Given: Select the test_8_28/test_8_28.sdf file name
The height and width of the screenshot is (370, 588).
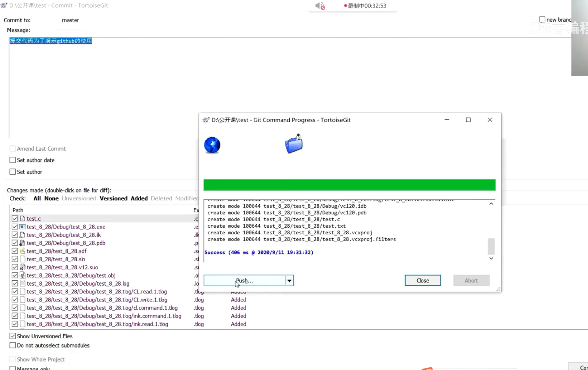Looking at the screenshot, I should (57, 251).
